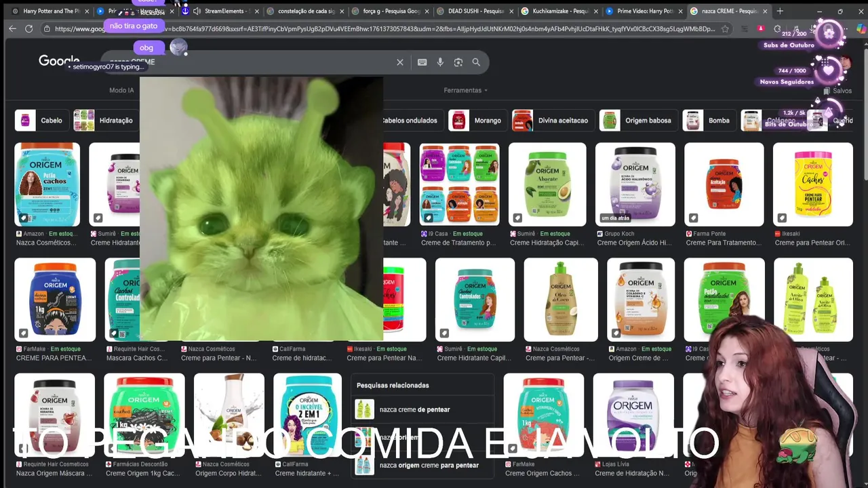This screenshot has height=488, width=868.
Task: Open the CallFarma Creme hidratante 2 EM 1 image
Action: [x=307, y=415]
